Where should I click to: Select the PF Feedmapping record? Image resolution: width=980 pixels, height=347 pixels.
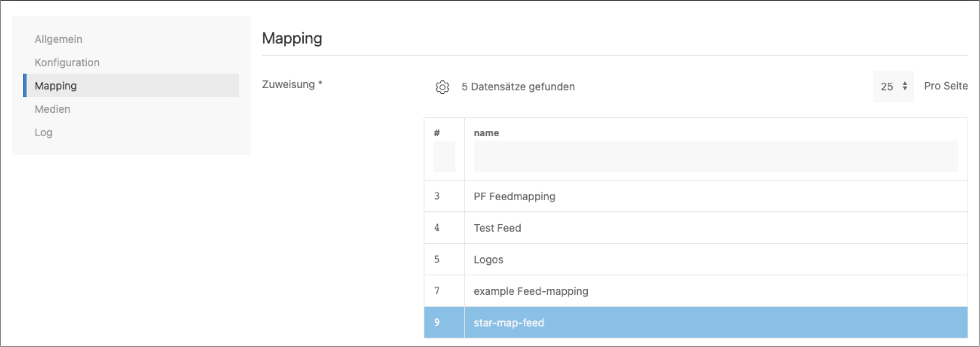(514, 197)
